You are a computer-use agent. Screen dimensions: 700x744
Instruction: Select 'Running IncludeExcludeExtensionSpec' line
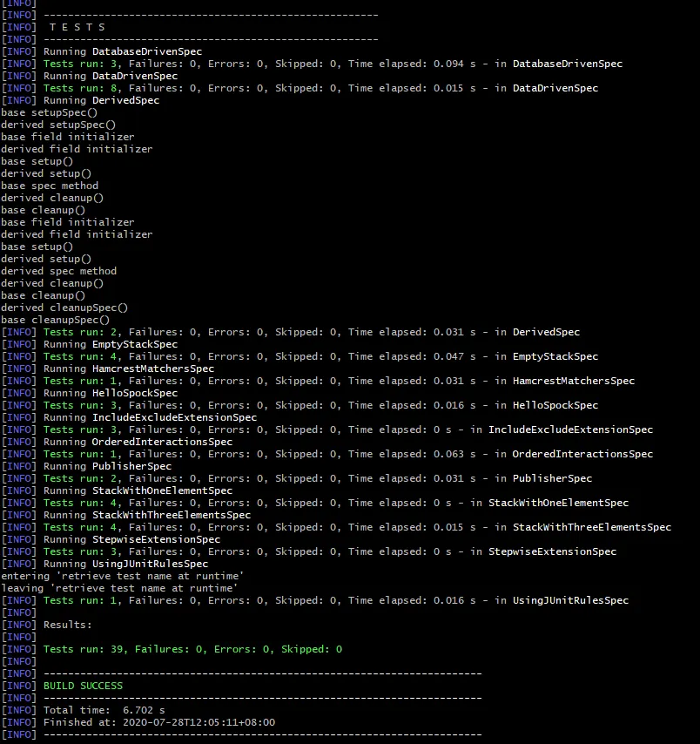pos(130,417)
